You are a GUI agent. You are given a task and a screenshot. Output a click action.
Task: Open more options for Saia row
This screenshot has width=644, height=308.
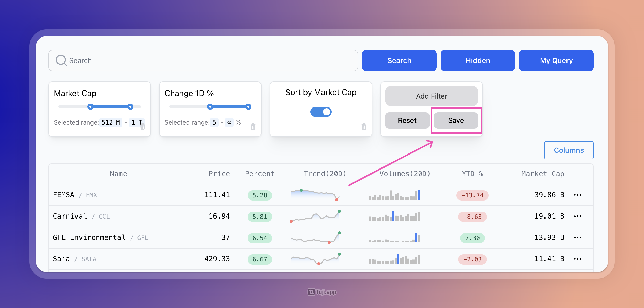tap(577, 259)
